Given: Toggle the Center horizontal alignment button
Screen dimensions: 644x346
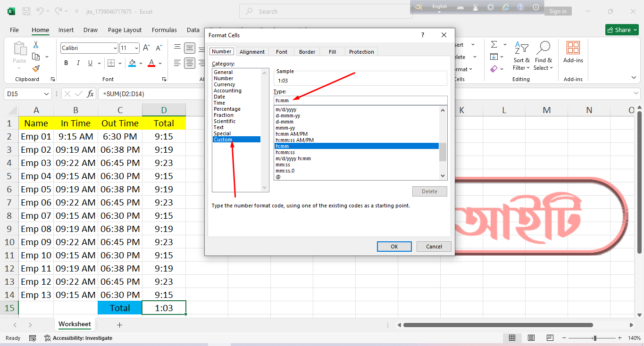Looking at the screenshot, I should click(x=190, y=63).
